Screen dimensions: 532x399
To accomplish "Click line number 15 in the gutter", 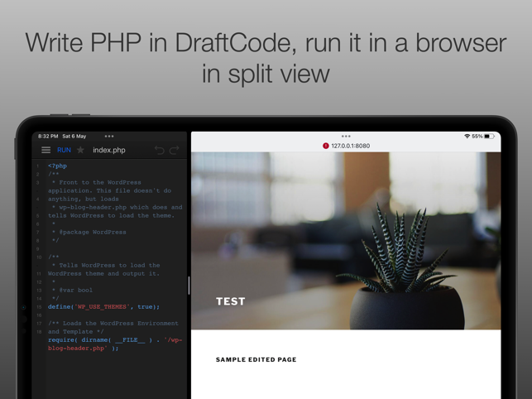I will pyautogui.click(x=39, y=307).
